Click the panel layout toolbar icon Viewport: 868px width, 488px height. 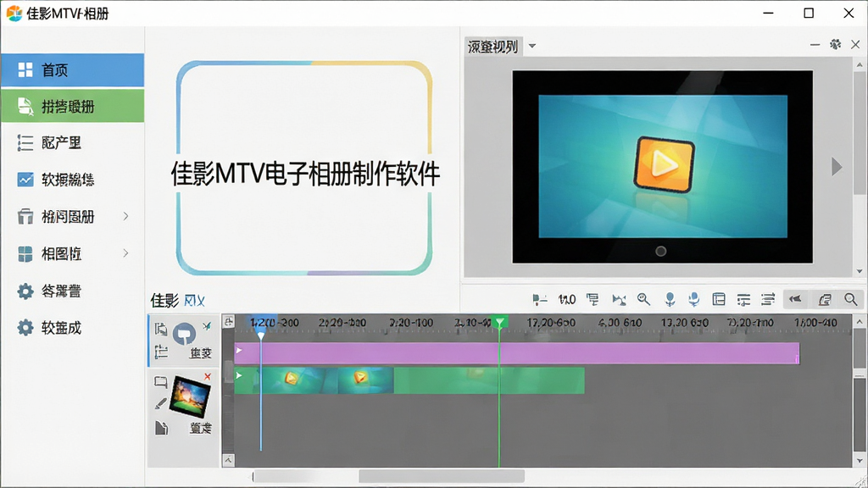click(719, 299)
